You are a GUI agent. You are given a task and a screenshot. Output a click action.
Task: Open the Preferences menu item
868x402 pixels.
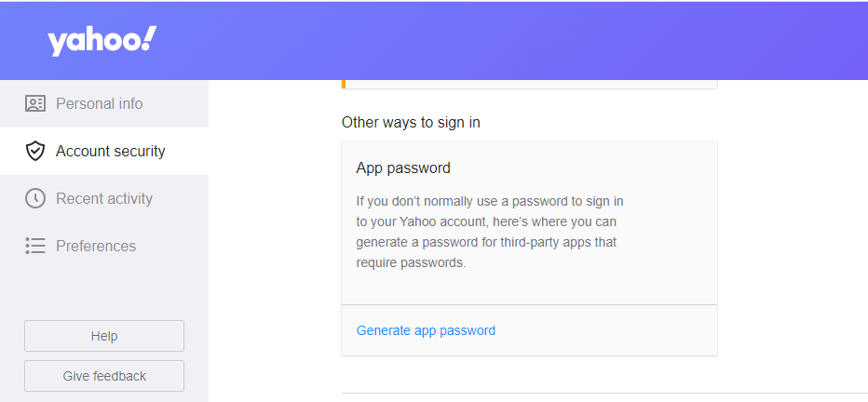[x=104, y=246]
